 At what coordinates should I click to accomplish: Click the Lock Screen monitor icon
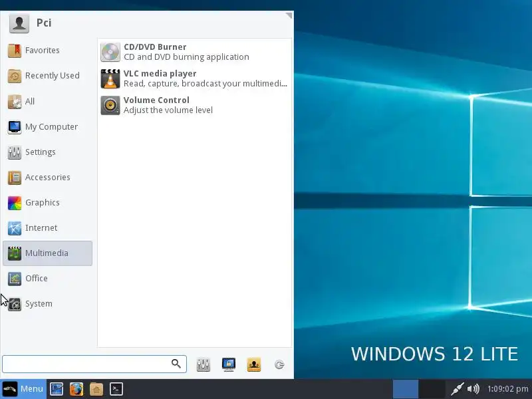click(229, 364)
